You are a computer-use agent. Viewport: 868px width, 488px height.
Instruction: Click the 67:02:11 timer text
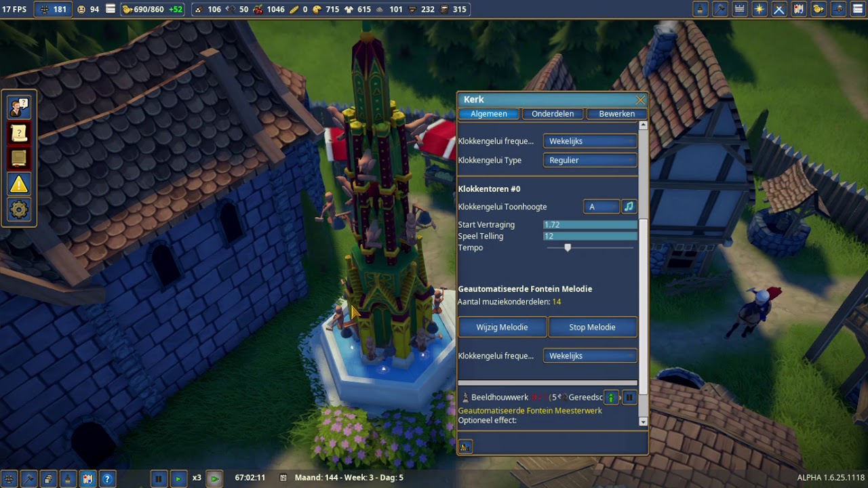(250, 478)
